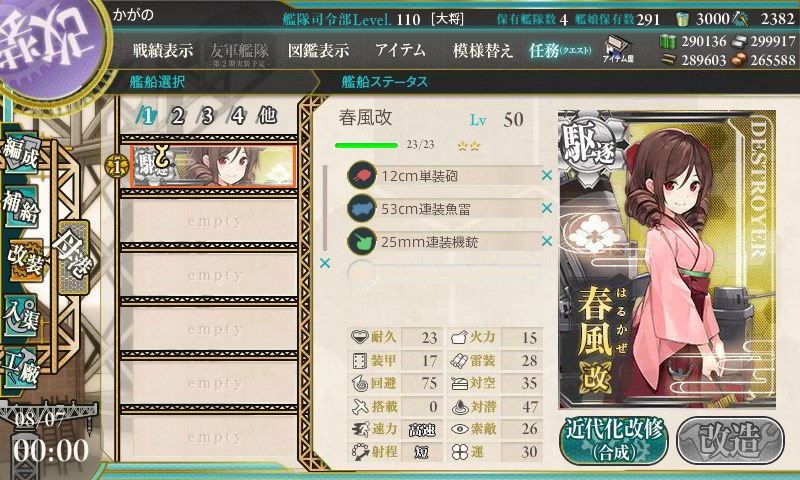Remove the 25mm連装機銃 with its X
Screen dimensions: 800x480
point(547,241)
